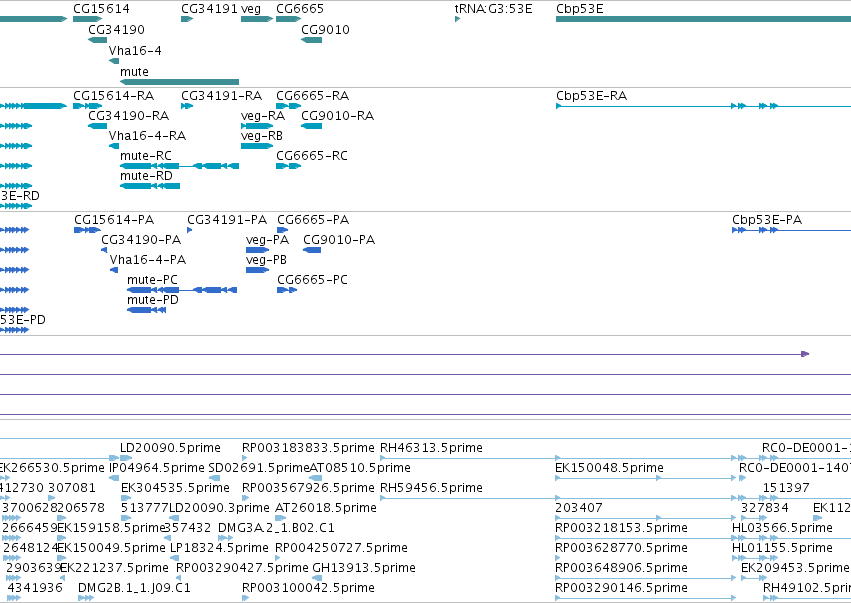The height and width of the screenshot is (603, 851).
Task: Select EST RP003218153.5prime
Action: [621, 528]
